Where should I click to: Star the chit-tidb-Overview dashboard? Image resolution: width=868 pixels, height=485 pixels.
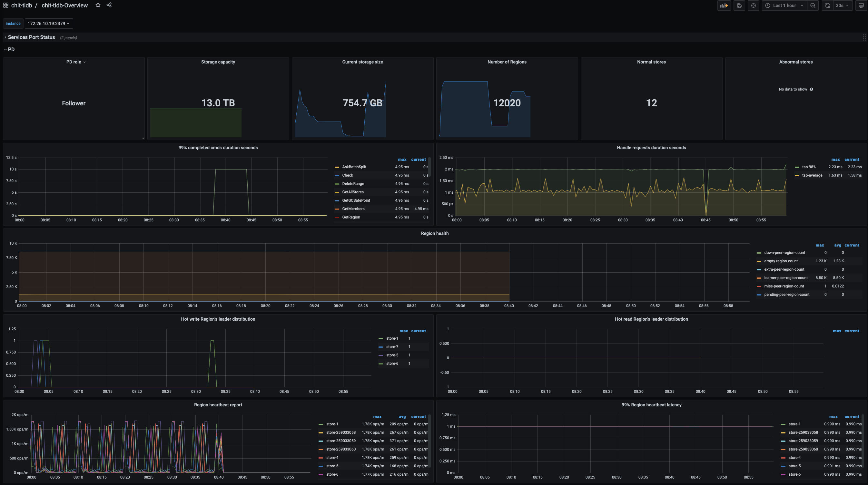point(98,5)
